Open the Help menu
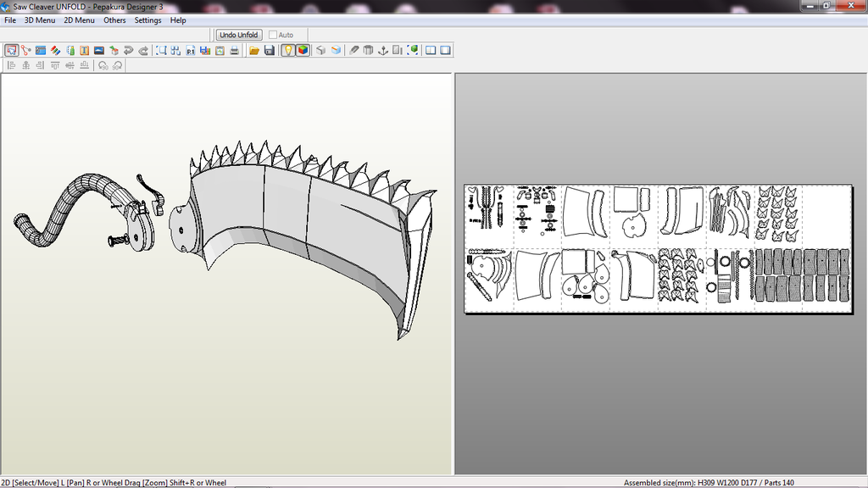 (178, 20)
